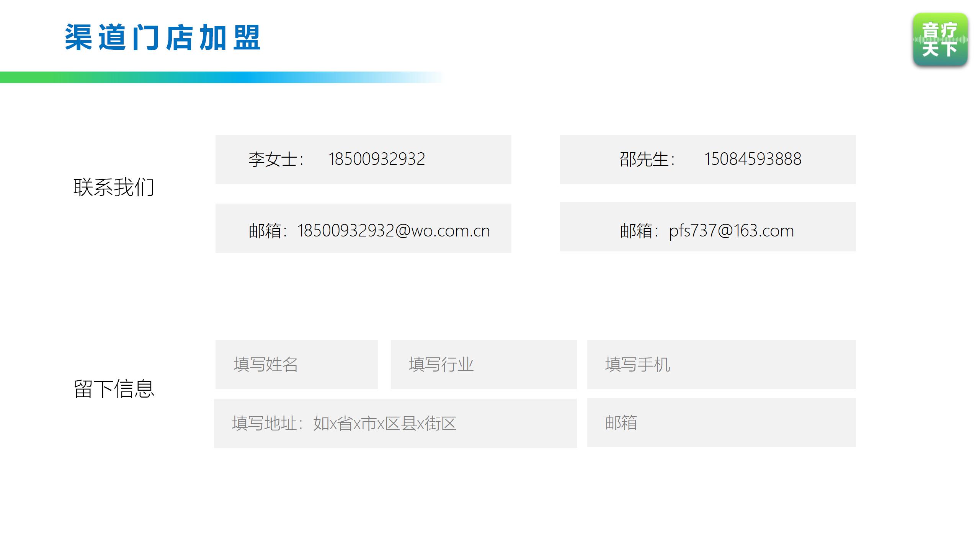
Task: Click the 联系我们 section label
Action: [x=114, y=187]
